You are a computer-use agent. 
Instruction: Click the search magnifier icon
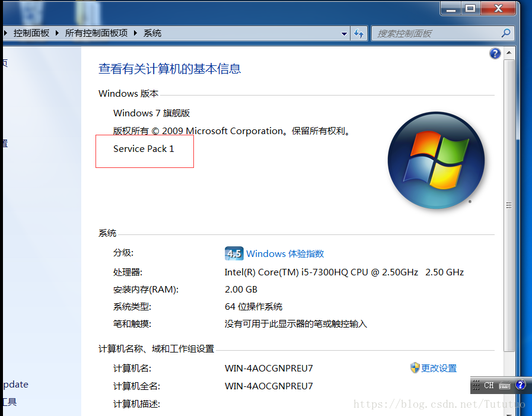[506, 33]
